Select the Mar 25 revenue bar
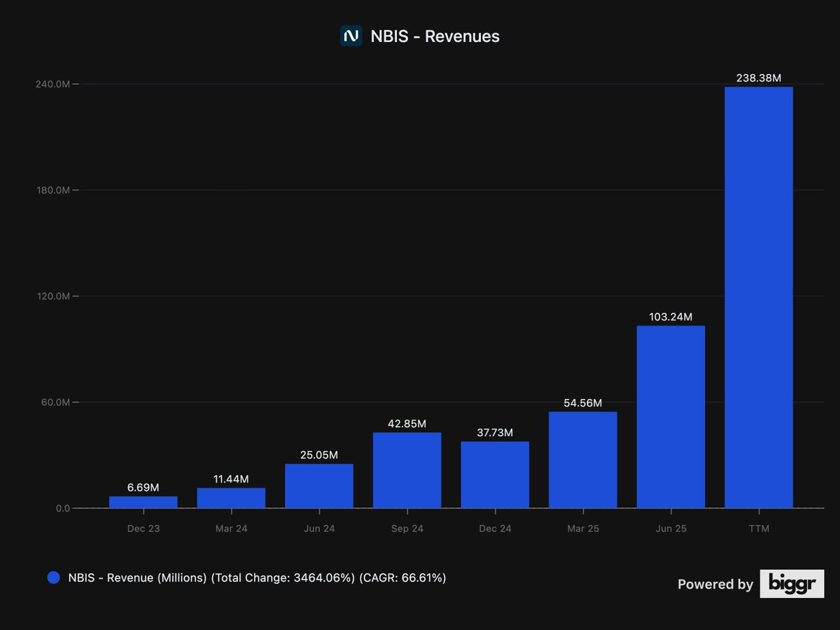This screenshot has width=840, height=630. tap(583, 460)
